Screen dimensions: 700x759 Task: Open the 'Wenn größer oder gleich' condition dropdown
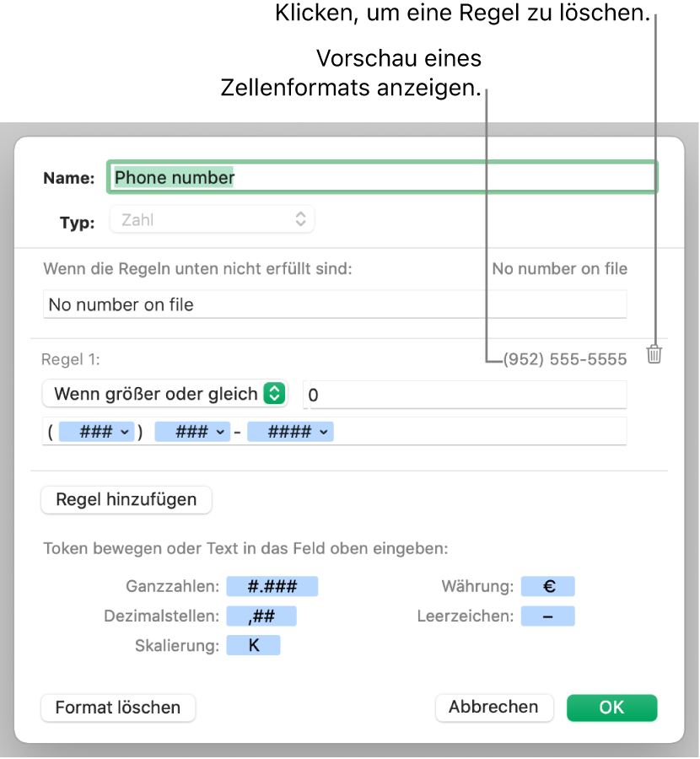(164, 394)
